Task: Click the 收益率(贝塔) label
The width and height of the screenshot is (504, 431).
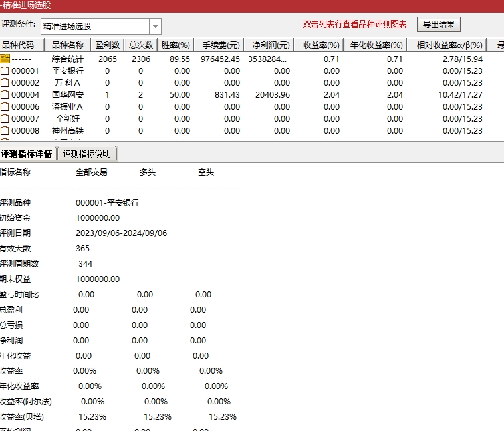Action: (x=22, y=417)
